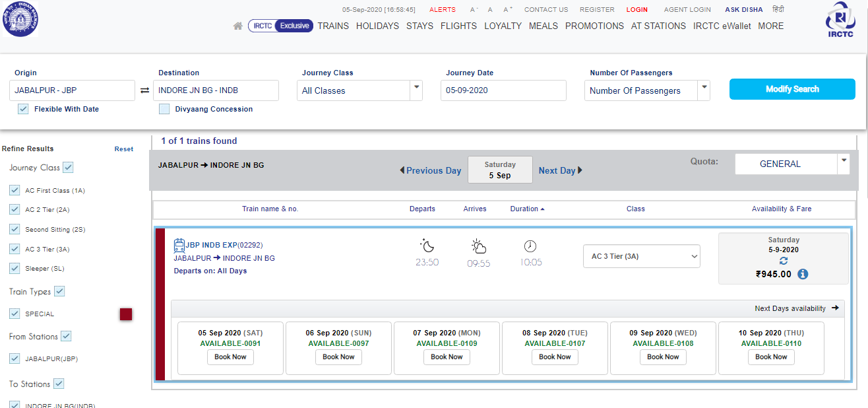Click the Next Days availability arrow

835,308
